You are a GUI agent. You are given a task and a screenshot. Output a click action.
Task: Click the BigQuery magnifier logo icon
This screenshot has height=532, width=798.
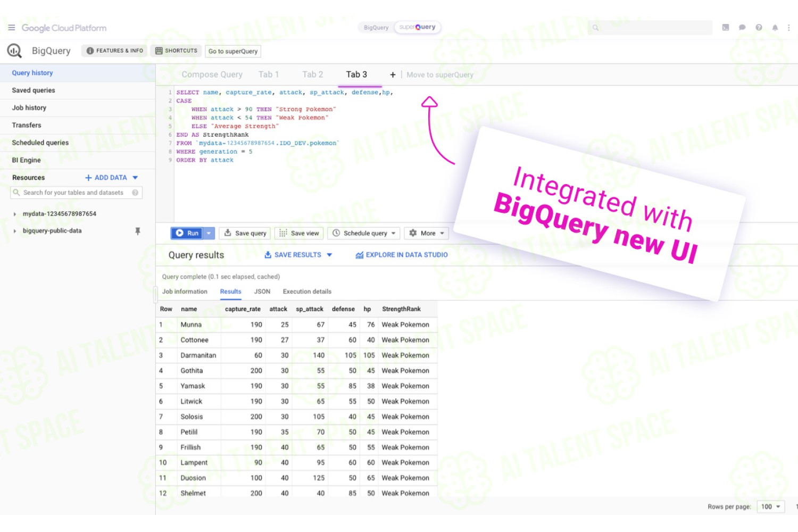tap(14, 51)
